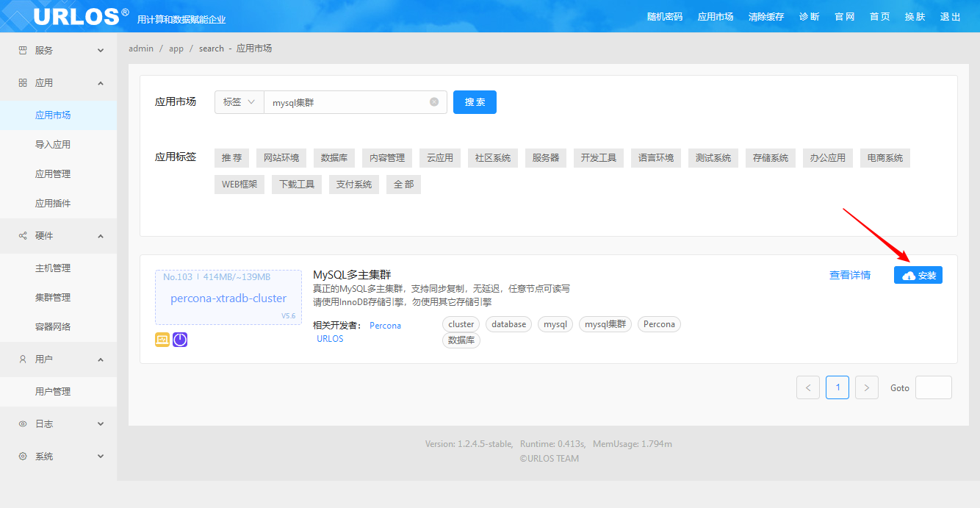
Task: Select the 存储系统 tag
Action: point(771,158)
